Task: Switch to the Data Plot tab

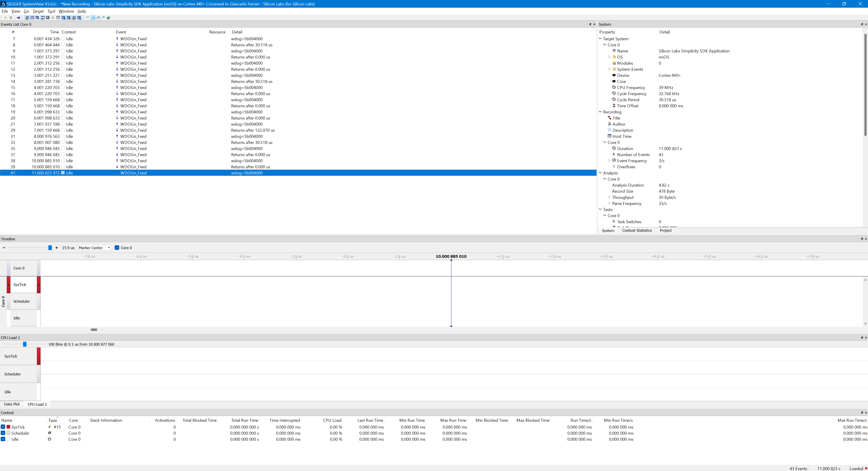Action: [12, 404]
